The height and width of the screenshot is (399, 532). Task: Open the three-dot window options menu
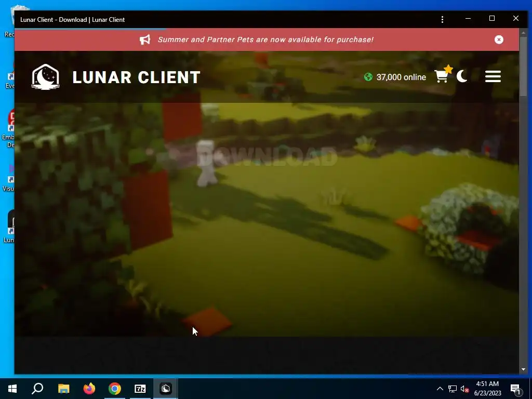click(442, 20)
